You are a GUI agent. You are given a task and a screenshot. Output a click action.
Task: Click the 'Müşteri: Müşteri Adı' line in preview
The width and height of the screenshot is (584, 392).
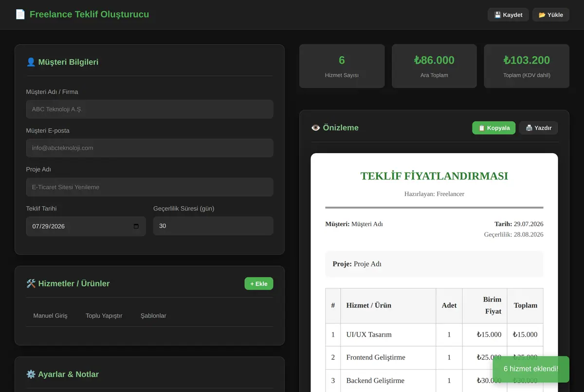click(x=354, y=224)
